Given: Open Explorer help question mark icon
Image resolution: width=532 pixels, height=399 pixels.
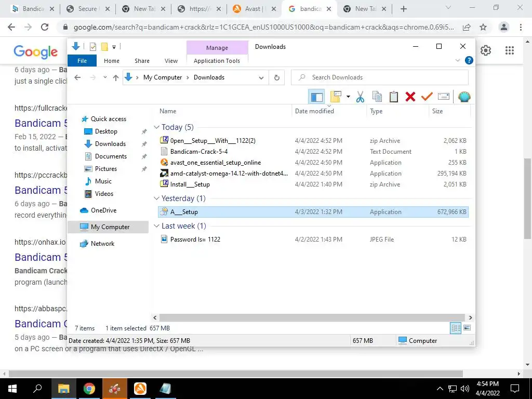Looking at the screenshot, I should [469, 60].
